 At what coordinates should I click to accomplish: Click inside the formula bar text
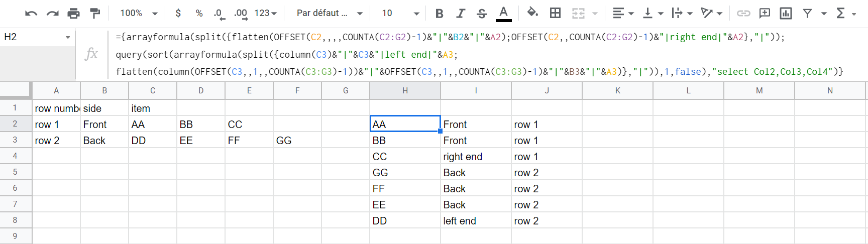479,54
